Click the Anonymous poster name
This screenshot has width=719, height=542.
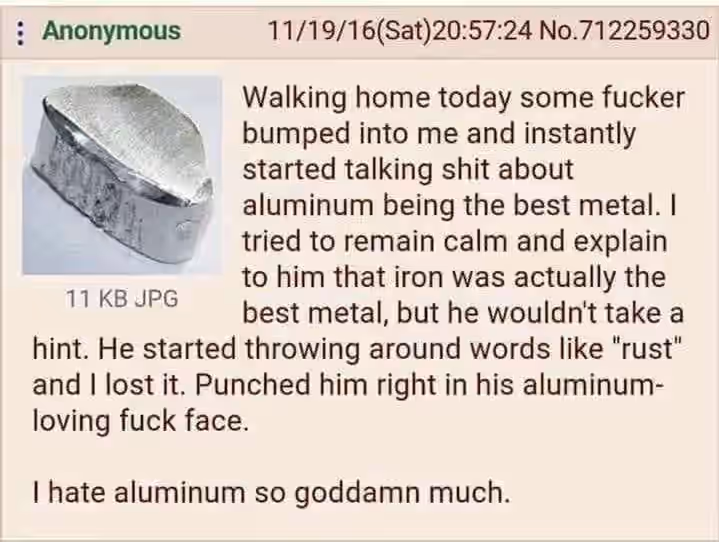[x=111, y=31]
